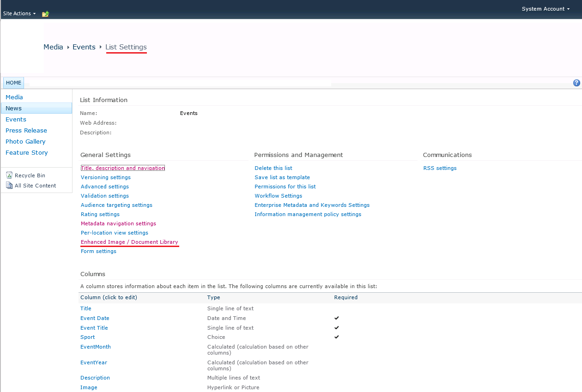Open Advanced settings
This screenshot has width=582, height=392.
pos(105,187)
